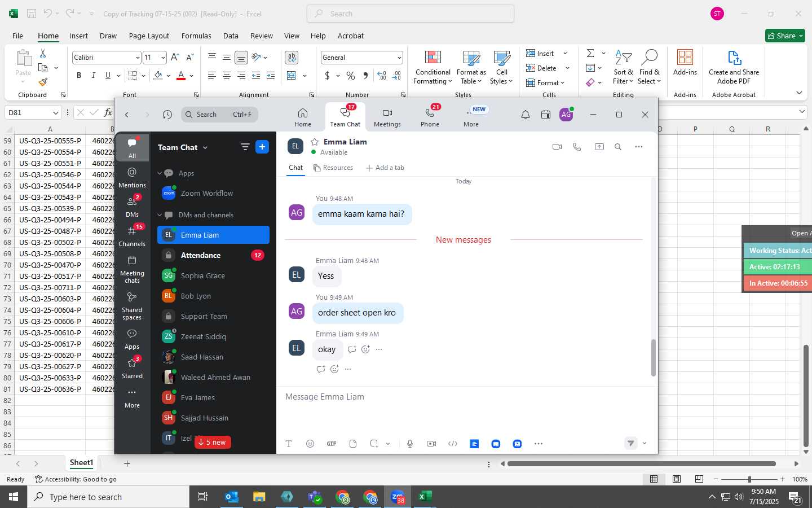Star the Emma Liam conversation
This screenshot has height=508, width=812.
[x=315, y=142]
